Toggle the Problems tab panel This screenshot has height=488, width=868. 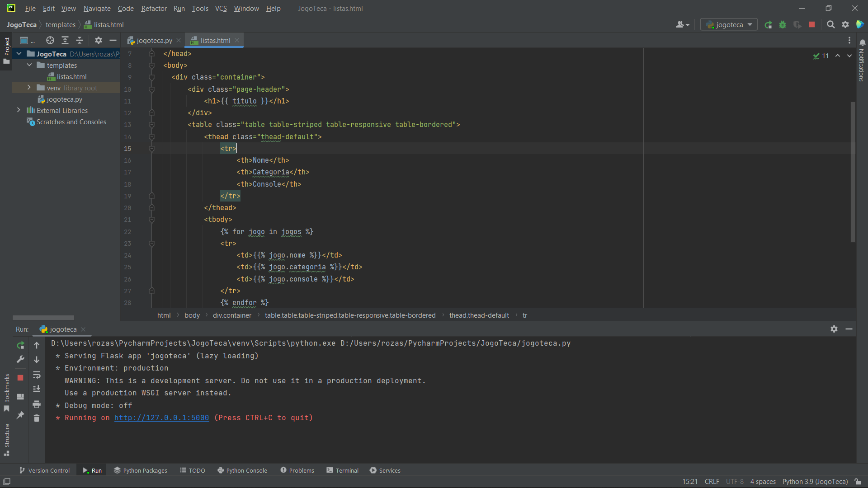click(x=297, y=470)
